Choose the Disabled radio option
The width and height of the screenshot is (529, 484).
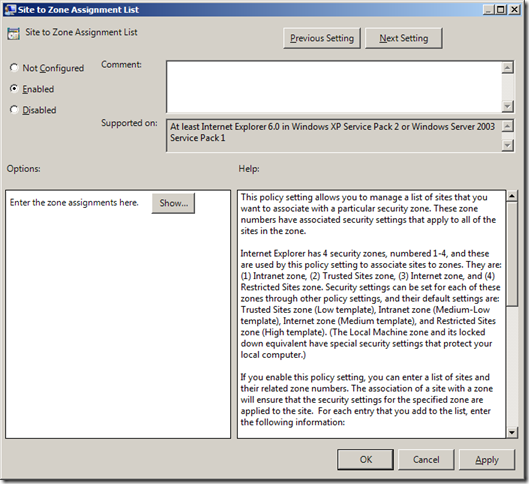14,110
